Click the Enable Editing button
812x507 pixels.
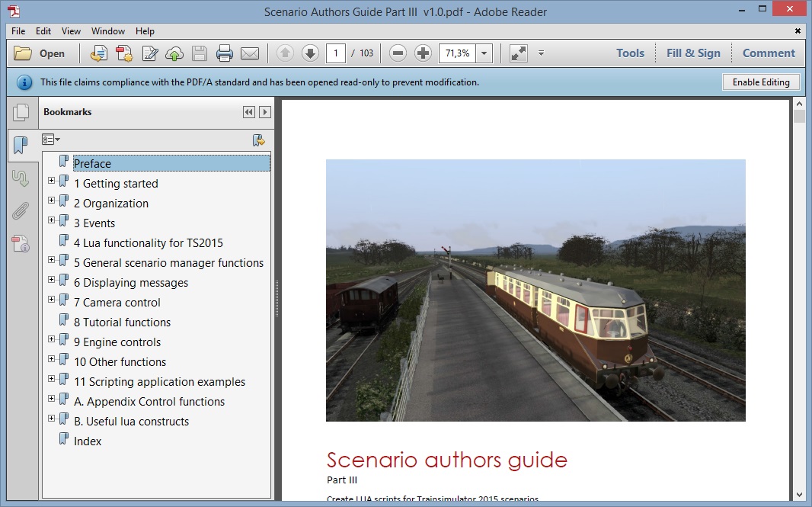coord(761,82)
